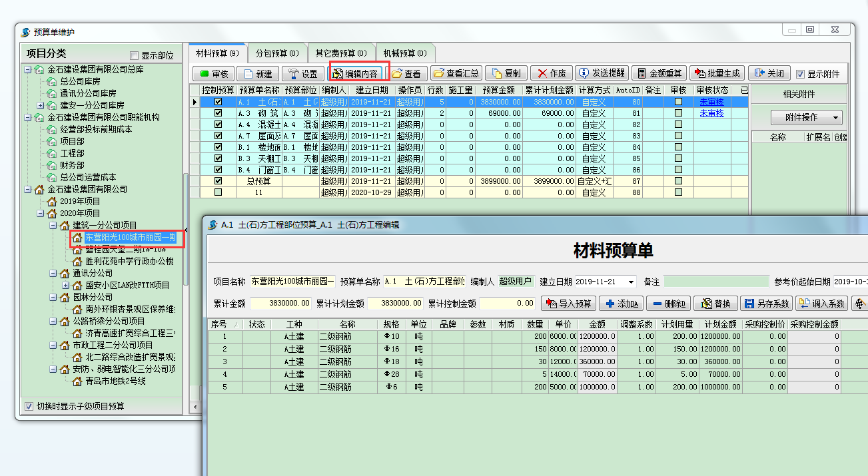Click the 未审核 link in the first row
The width and height of the screenshot is (868, 476).
711,102
